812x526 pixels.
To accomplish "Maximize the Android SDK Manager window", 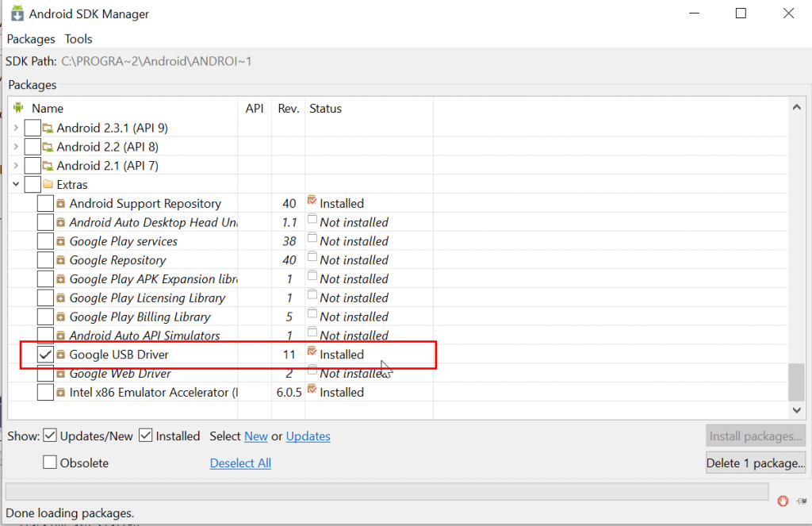I will [741, 13].
